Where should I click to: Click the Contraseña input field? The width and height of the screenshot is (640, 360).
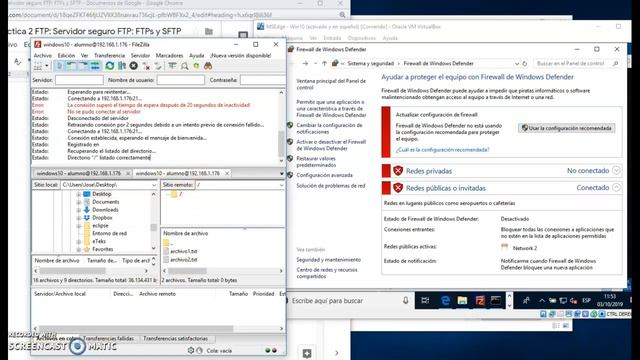click(263, 80)
